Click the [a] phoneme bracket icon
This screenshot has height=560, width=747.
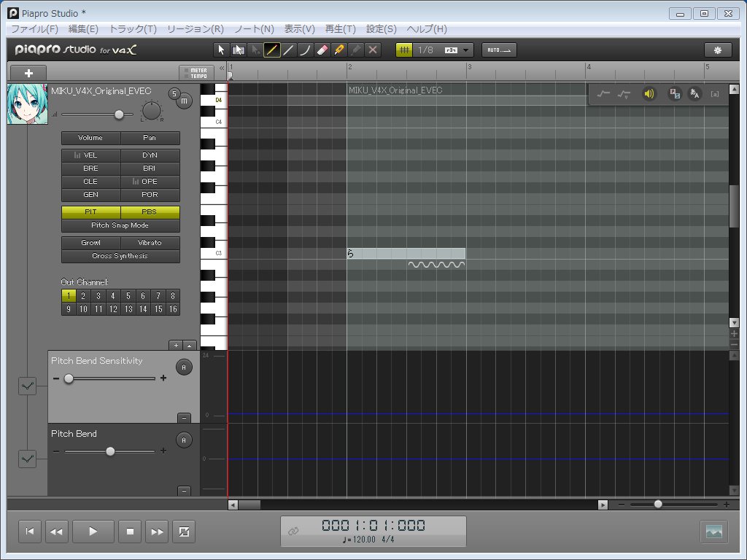click(715, 94)
